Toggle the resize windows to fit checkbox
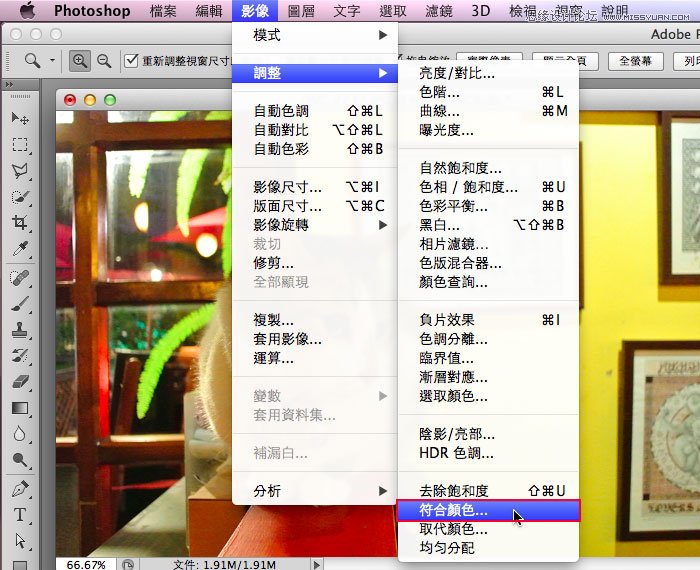 coord(131,61)
